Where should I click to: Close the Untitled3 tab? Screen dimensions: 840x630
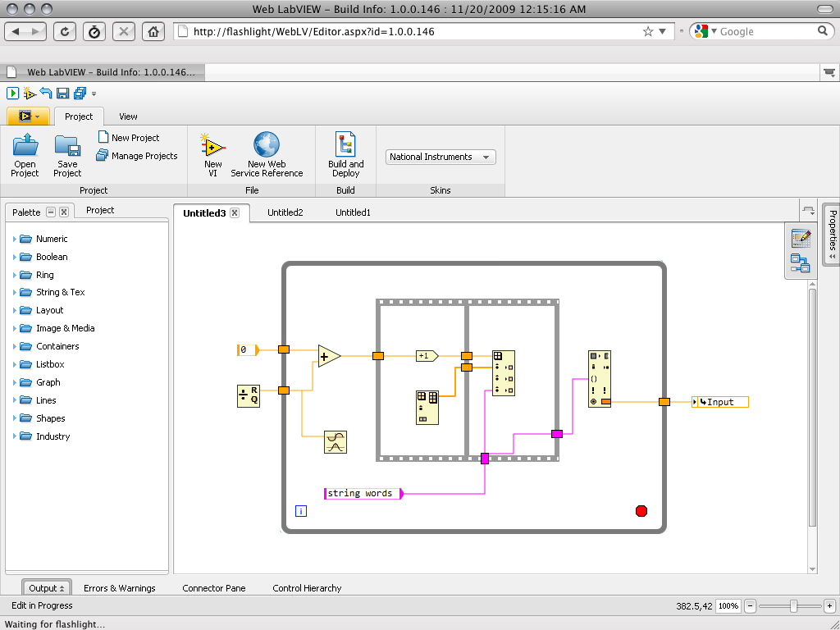tap(235, 212)
